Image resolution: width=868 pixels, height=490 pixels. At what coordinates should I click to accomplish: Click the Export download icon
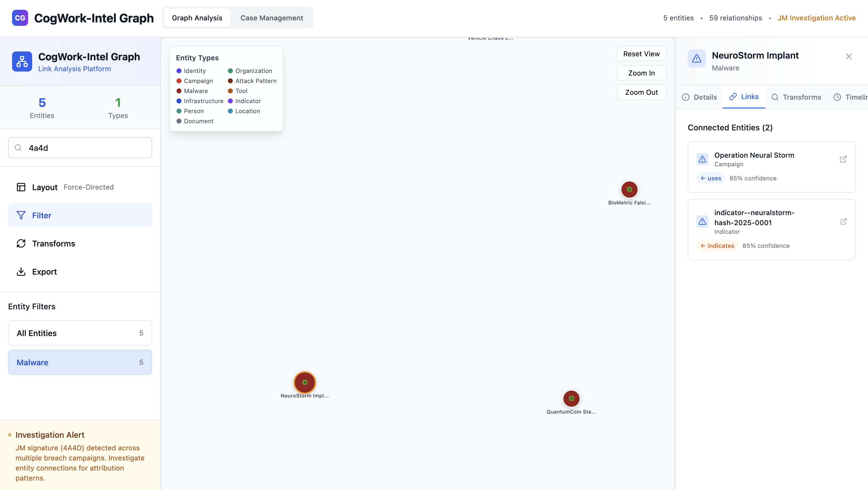click(21, 271)
